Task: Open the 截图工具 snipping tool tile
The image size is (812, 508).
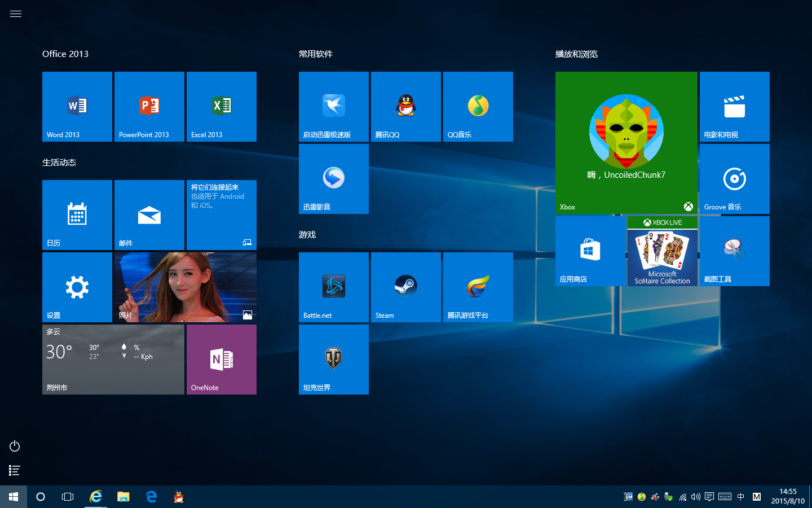Action: [x=734, y=251]
